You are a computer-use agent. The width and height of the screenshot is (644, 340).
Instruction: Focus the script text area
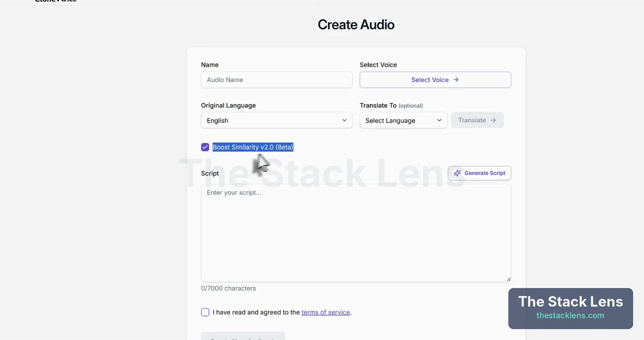click(x=356, y=233)
